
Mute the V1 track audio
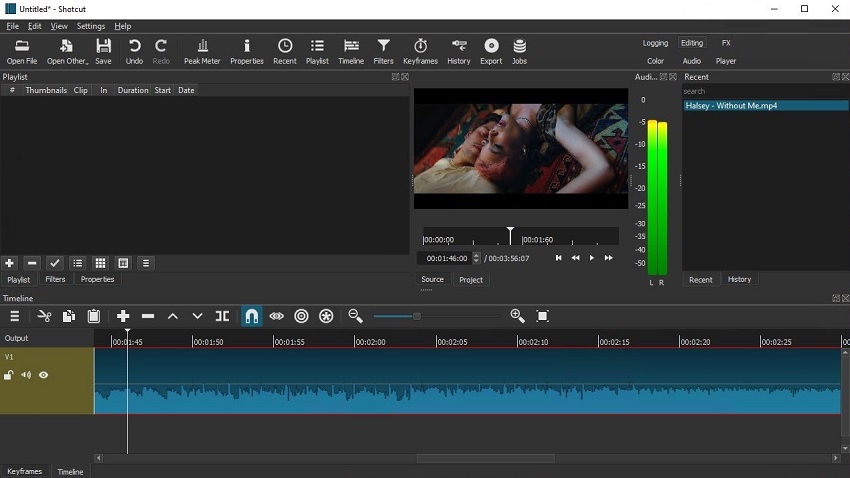[x=26, y=375]
